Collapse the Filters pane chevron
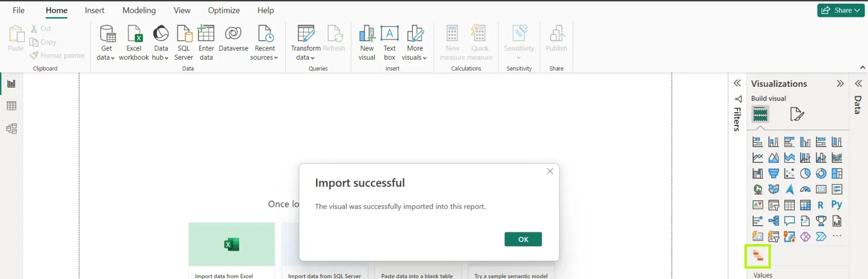Viewport: 868px width, 279px height. click(737, 83)
